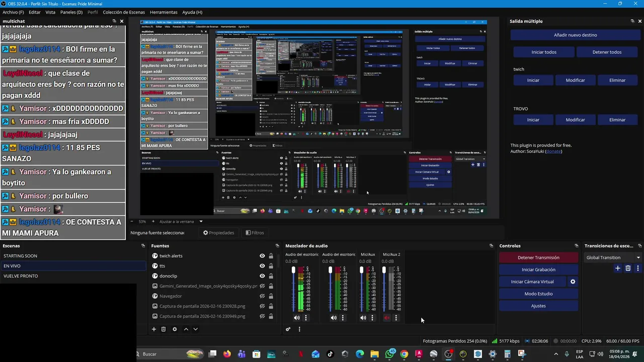
Task: Open Firefox from the taskbar
Action: pyautogui.click(x=227, y=354)
